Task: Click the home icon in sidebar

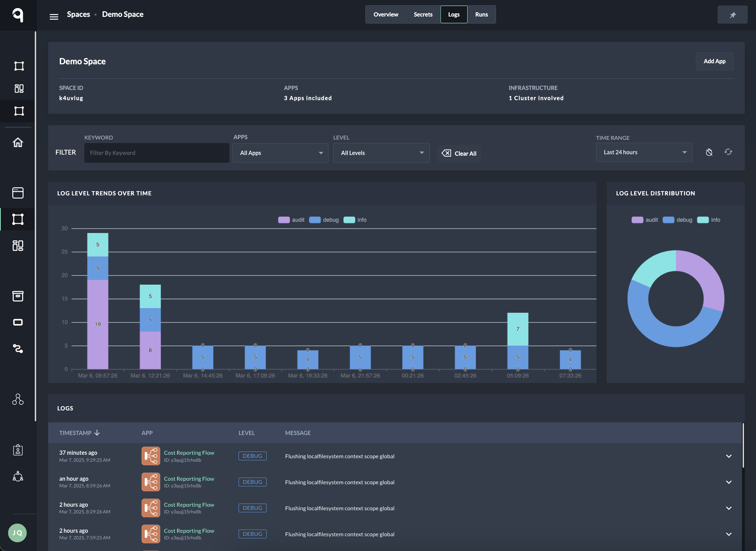Action: 18,142
